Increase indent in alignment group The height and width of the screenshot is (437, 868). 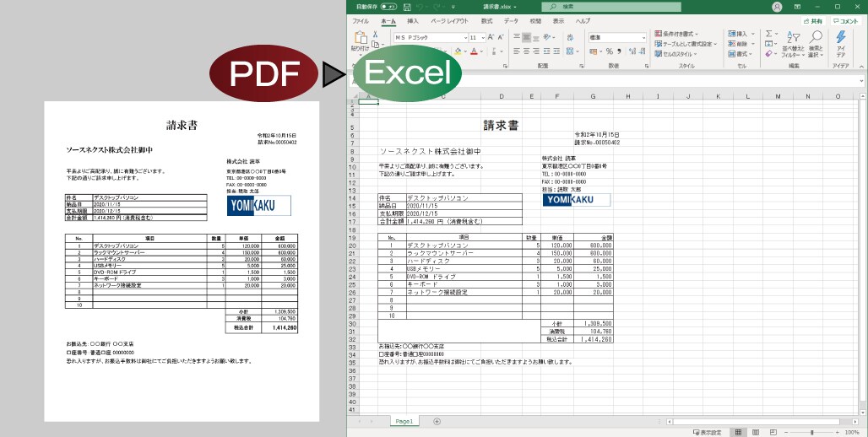pyautogui.click(x=557, y=51)
